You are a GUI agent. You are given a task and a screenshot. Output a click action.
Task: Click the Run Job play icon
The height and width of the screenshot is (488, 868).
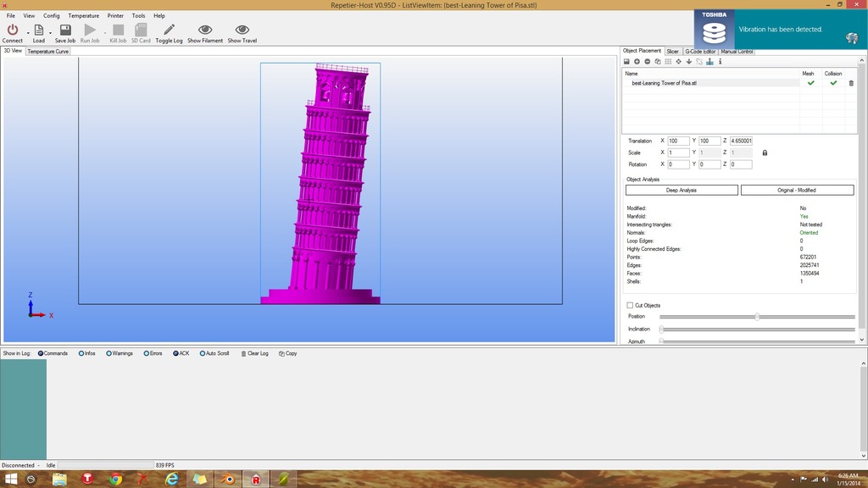pos(90,30)
